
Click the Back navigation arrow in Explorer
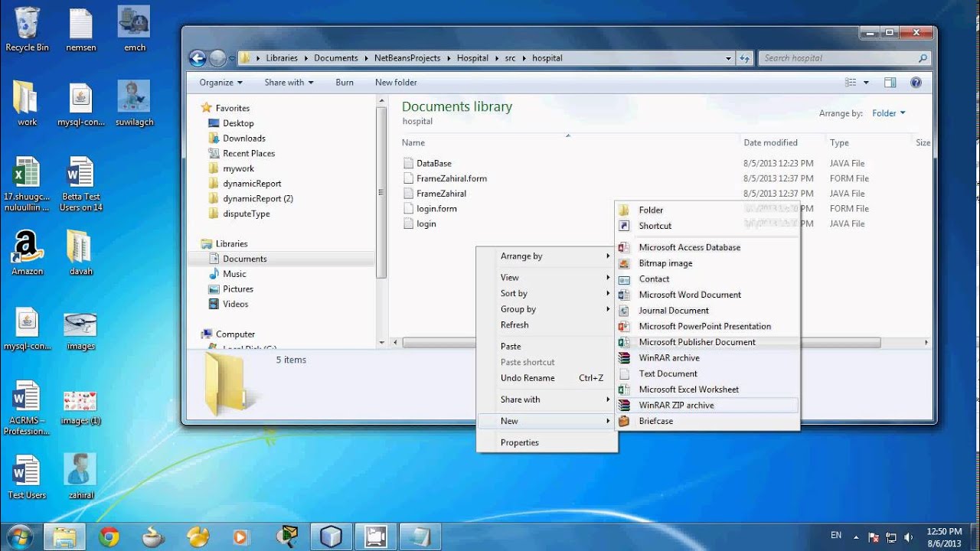click(198, 58)
